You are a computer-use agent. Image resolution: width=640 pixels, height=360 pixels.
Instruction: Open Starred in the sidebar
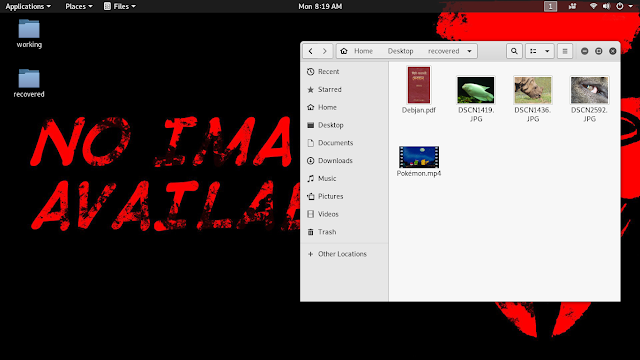(344, 89)
